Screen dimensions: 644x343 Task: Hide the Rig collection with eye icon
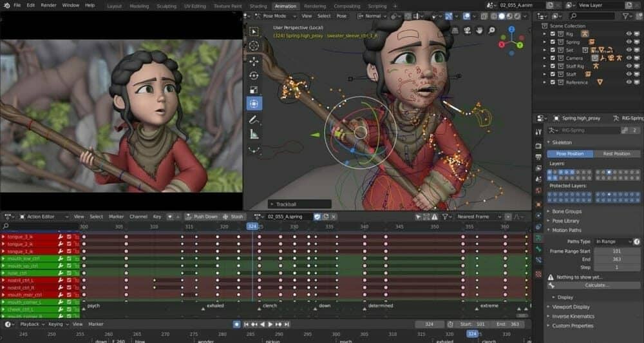click(x=629, y=34)
